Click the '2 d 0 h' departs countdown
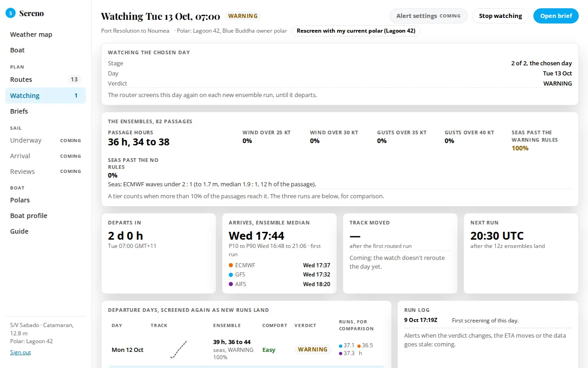The width and height of the screenshot is (588, 368). pyautogui.click(x=125, y=236)
